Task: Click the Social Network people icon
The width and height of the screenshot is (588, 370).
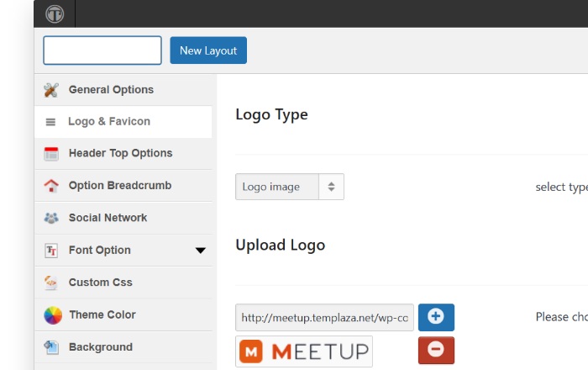Action: pos(51,218)
